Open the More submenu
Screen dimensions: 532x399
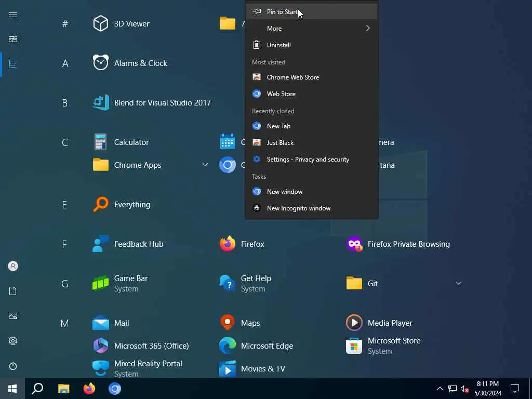click(x=312, y=29)
